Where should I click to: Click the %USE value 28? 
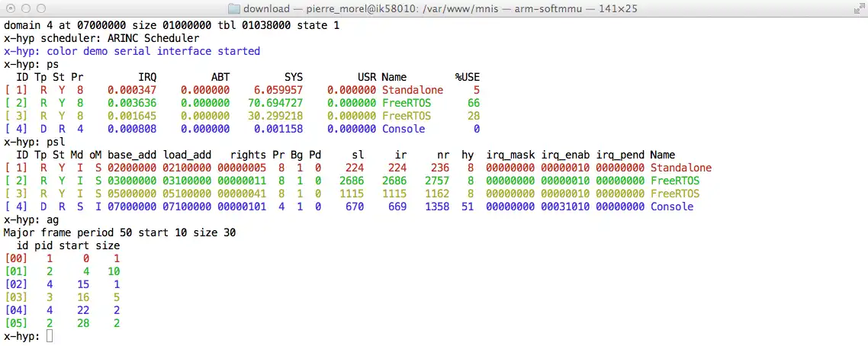click(474, 116)
